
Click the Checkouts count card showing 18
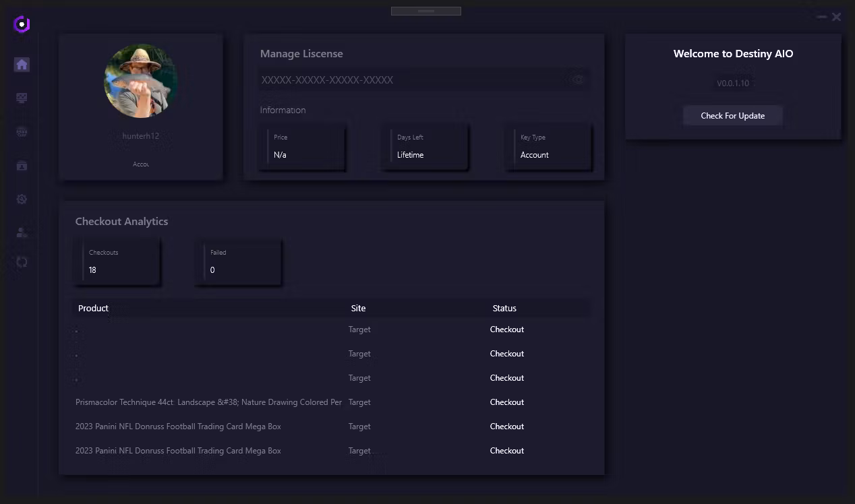point(117,261)
